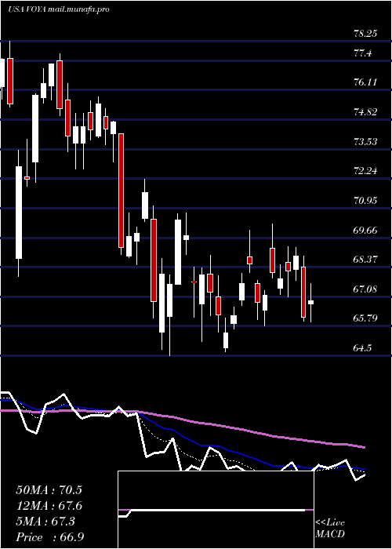The height and width of the screenshot is (549, 392).
Task: Click the 67.08 price axis label
Action: tap(365, 289)
